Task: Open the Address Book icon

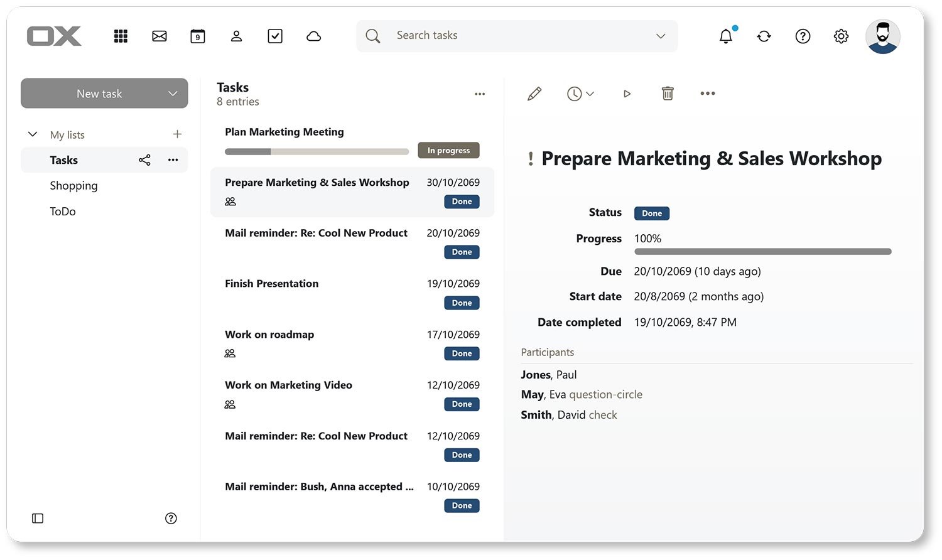Action: [236, 36]
